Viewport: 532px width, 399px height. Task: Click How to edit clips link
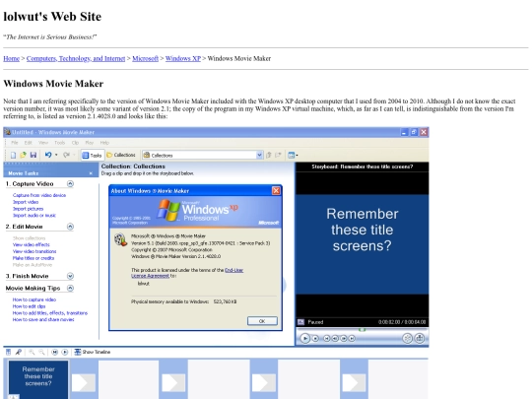pyautogui.click(x=30, y=306)
